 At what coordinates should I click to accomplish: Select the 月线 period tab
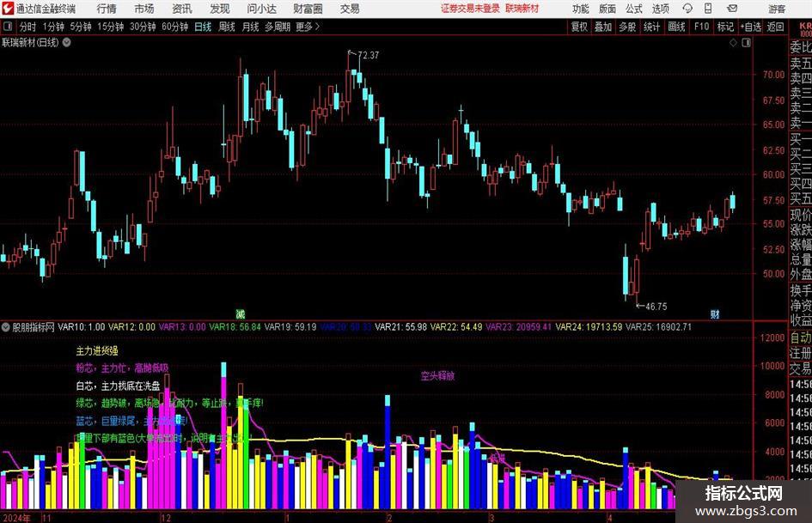tap(250, 27)
